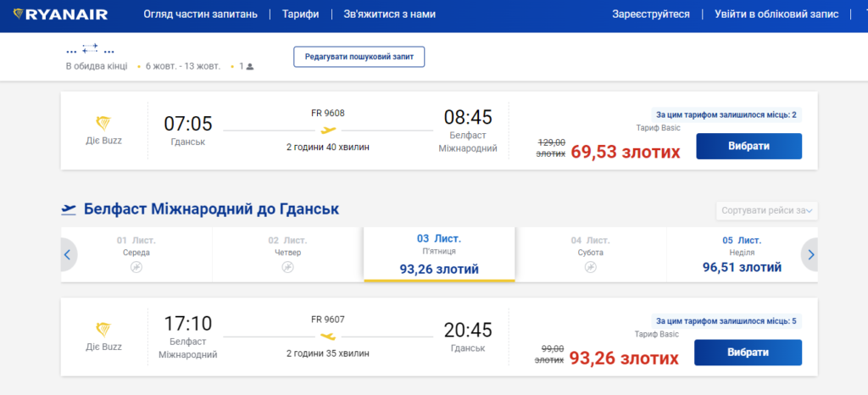Click the Зареєструйтеся link
This screenshot has width=868, height=395.
point(651,14)
